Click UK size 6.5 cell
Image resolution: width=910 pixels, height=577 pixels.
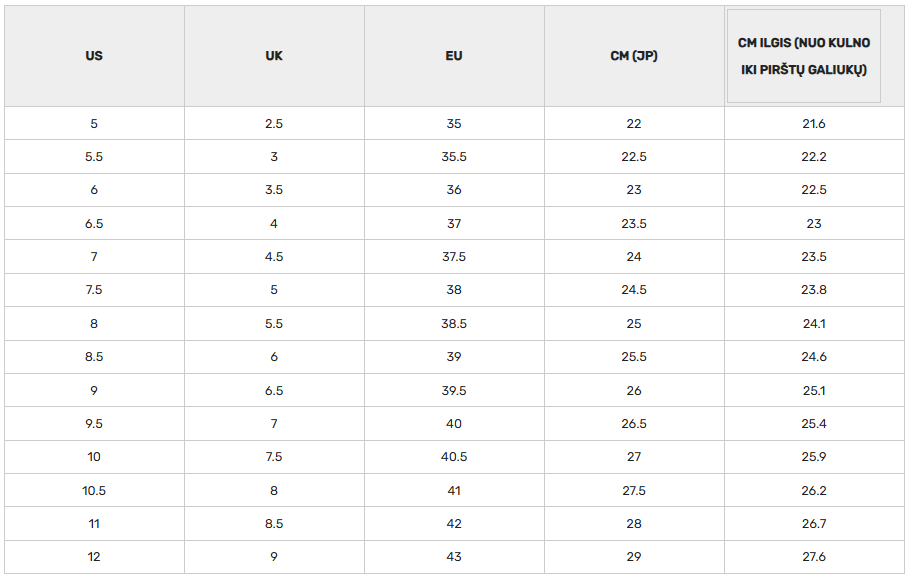[x=274, y=391]
